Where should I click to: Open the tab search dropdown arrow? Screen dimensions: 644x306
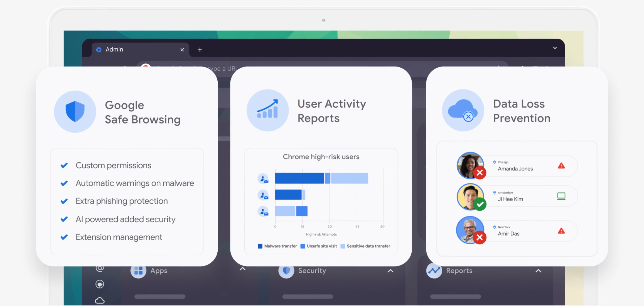555,48
